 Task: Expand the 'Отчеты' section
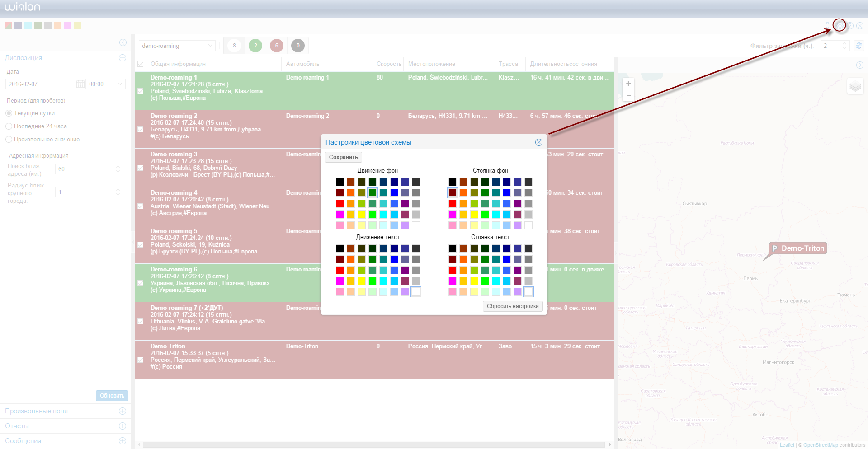pos(122,426)
